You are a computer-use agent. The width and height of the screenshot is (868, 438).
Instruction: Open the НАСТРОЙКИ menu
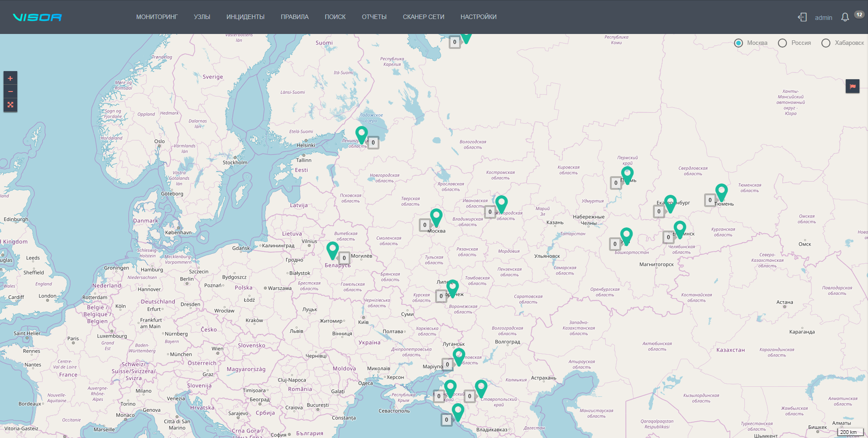point(479,17)
